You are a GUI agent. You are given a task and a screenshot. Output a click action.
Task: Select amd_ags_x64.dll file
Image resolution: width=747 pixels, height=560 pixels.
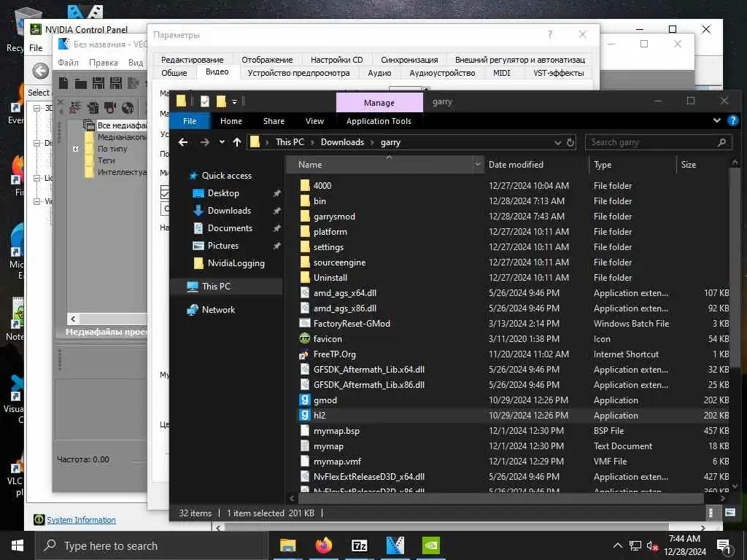pos(345,293)
